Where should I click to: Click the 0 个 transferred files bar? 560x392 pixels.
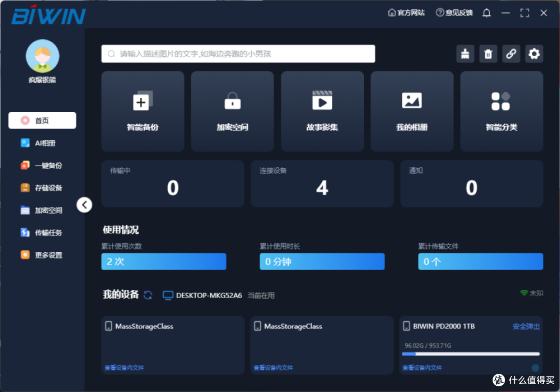coord(481,262)
